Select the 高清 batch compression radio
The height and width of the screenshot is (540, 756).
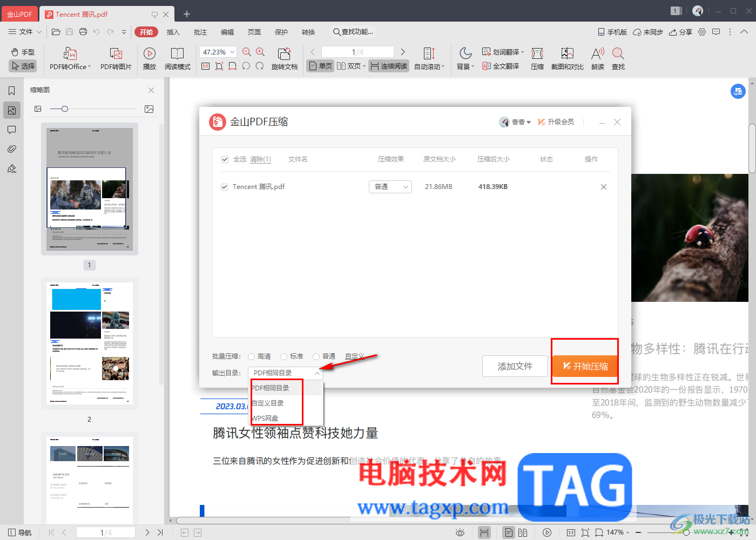252,356
